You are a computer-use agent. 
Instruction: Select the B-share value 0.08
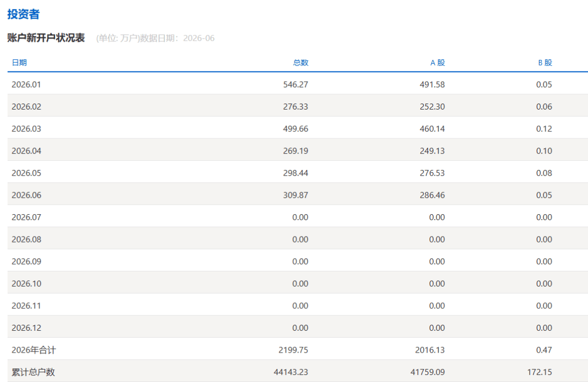tap(544, 173)
